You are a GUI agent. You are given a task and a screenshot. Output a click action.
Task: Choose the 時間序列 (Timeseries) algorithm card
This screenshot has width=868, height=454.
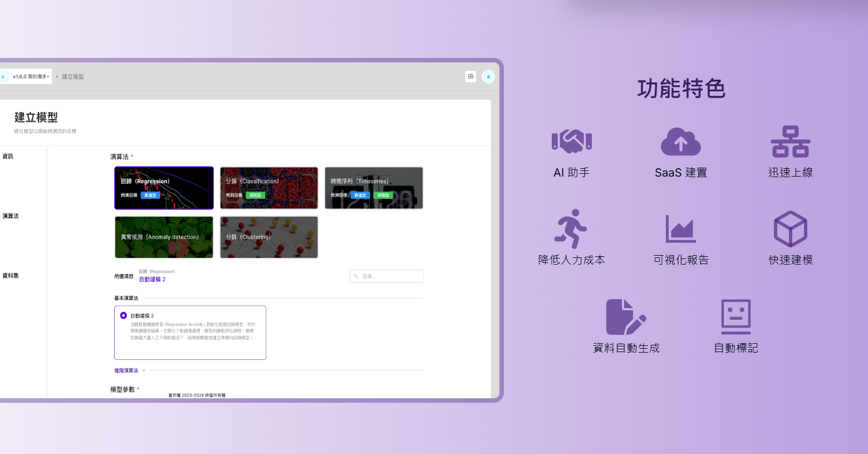[x=374, y=188]
